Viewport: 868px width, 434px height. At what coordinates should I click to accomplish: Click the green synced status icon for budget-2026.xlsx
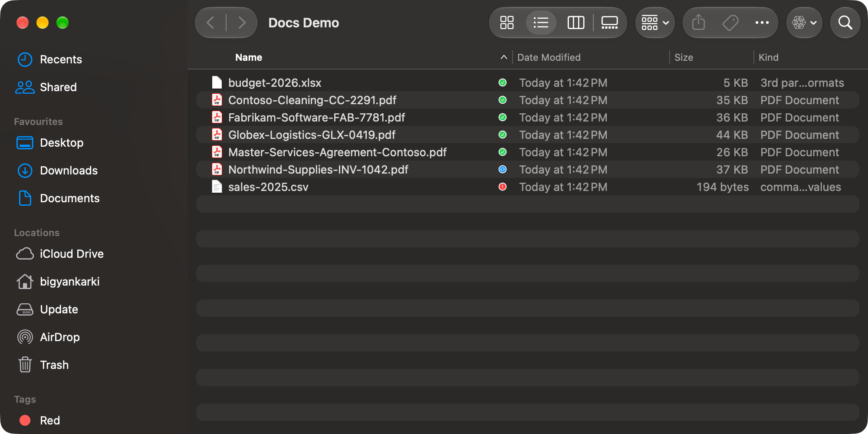[503, 82]
